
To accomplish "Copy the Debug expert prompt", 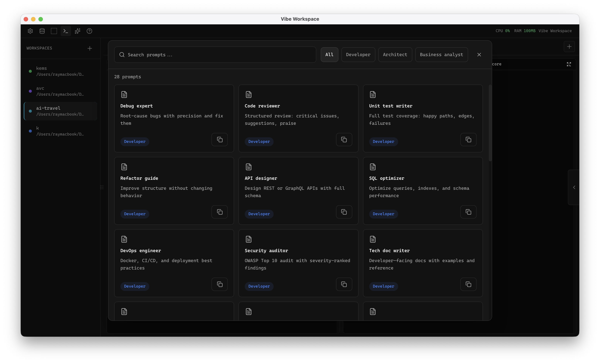I will (x=219, y=139).
